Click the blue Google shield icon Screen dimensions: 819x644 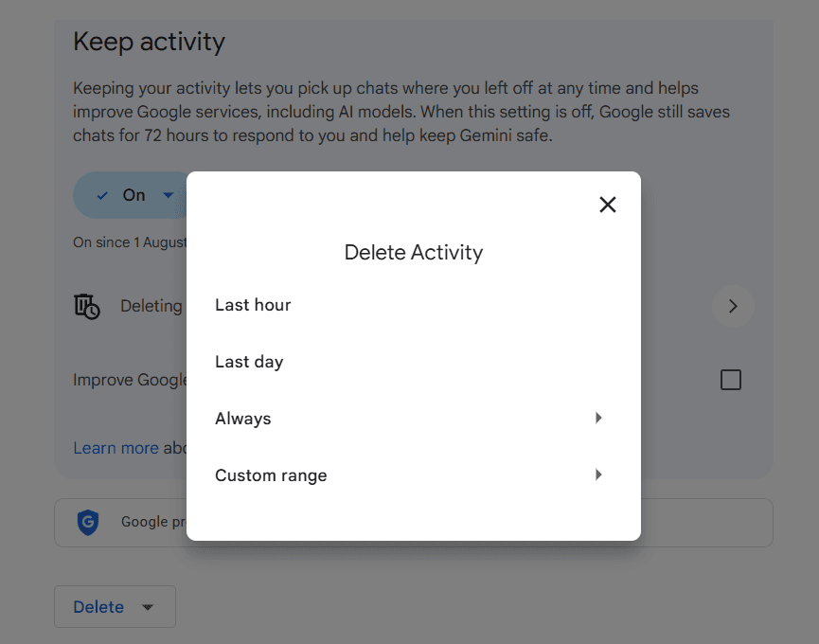tap(88, 522)
